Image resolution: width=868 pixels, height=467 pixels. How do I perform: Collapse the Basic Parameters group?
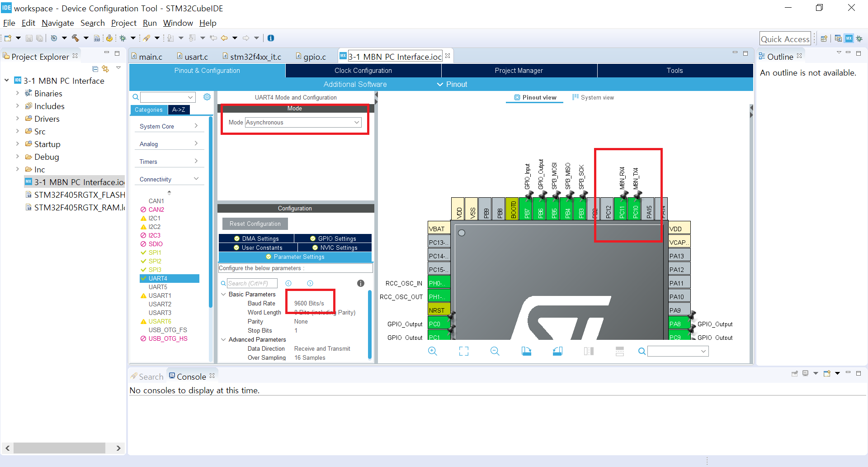tap(223, 294)
